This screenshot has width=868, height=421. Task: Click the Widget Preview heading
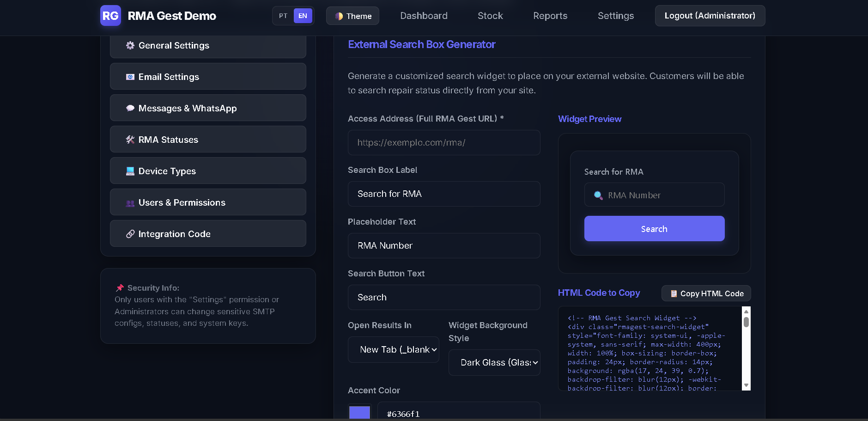(589, 119)
